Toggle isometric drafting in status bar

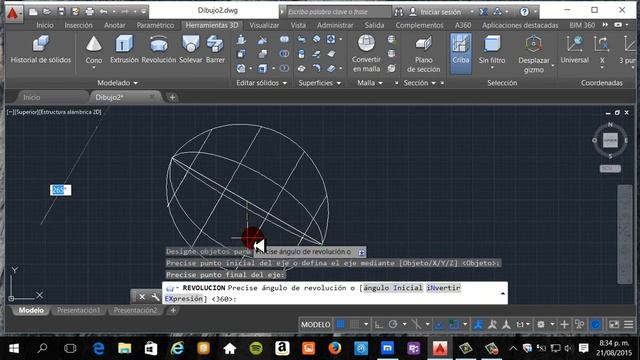click(416, 324)
